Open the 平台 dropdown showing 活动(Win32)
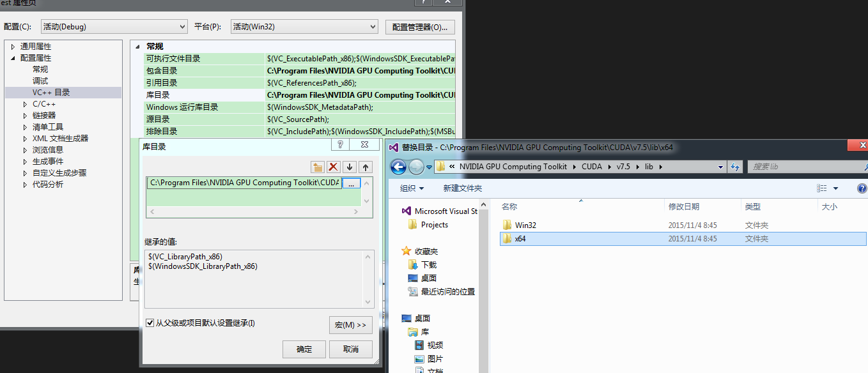Viewport: 868px width, 373px height. tap(304, 27)
